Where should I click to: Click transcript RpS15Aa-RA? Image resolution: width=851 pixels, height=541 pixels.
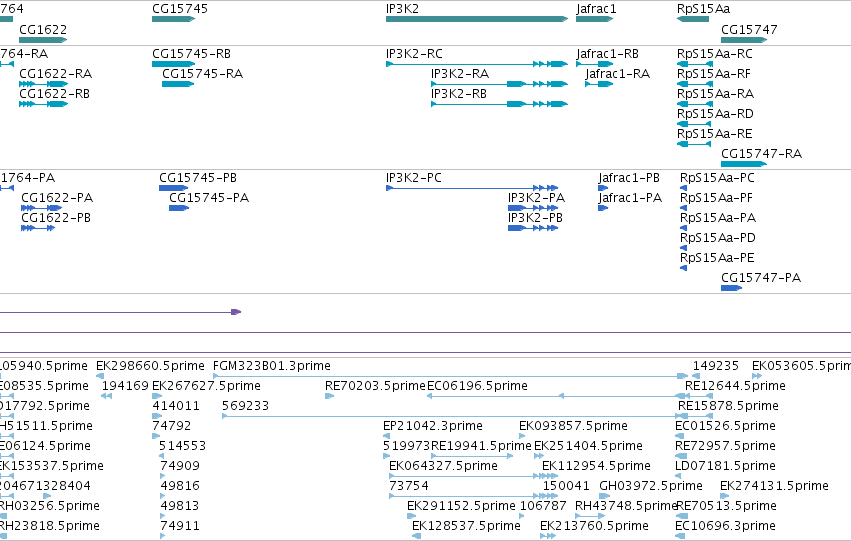tap(715, 94)
